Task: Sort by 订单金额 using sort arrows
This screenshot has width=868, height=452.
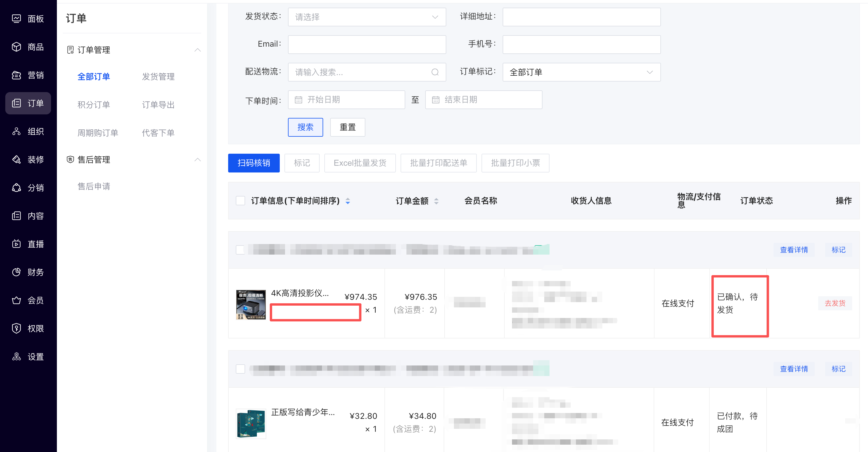Action: [x=436, y=201]
